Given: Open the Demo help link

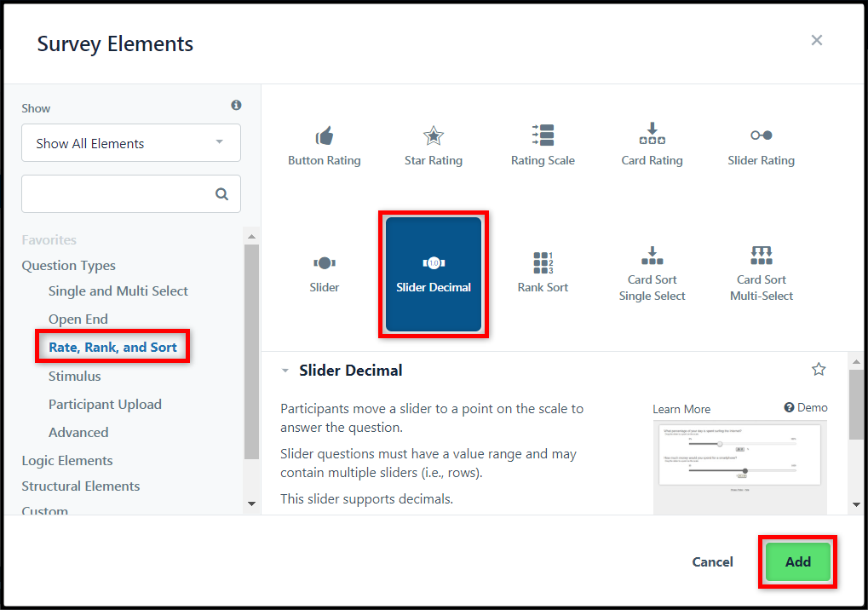Looking at the screenshot, I should (806, 407).
